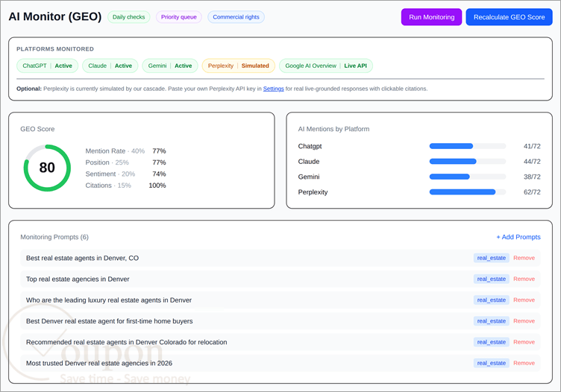This screenshot has width=561, height=392.
Task: Click real_estate tag on 'Best real estate agents' row
Action: 491,258
